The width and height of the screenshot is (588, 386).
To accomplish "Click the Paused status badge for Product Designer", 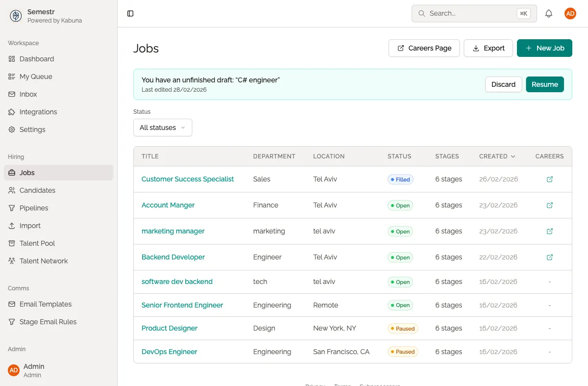I will click(403, 328).
